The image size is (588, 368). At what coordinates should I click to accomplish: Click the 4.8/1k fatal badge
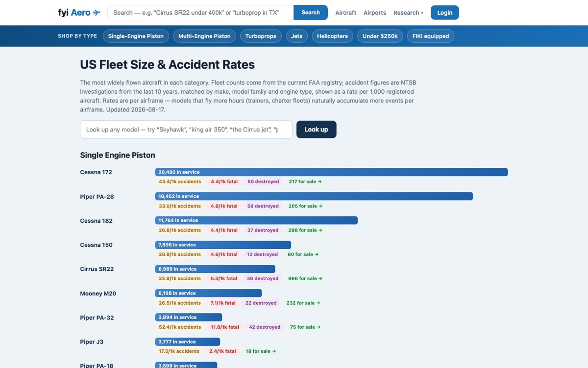(x=224, y=206)
